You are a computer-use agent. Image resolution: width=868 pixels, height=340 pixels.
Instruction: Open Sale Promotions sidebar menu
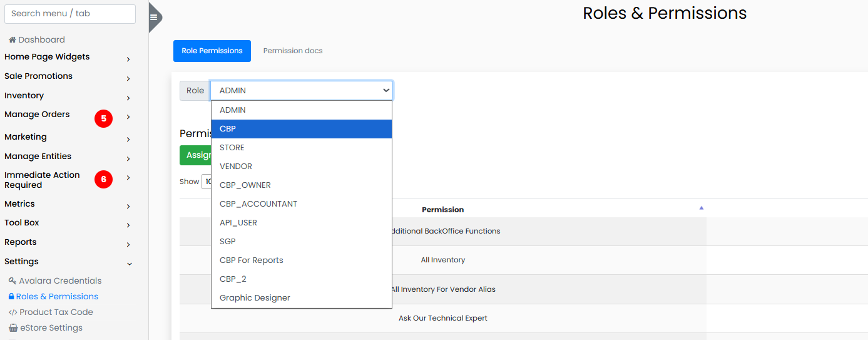[38, 76]
